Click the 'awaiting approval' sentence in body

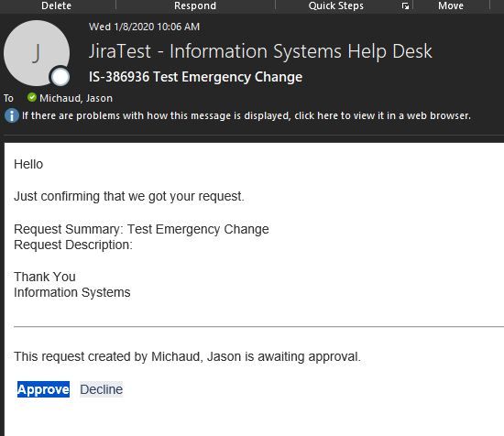pos(187,356)
